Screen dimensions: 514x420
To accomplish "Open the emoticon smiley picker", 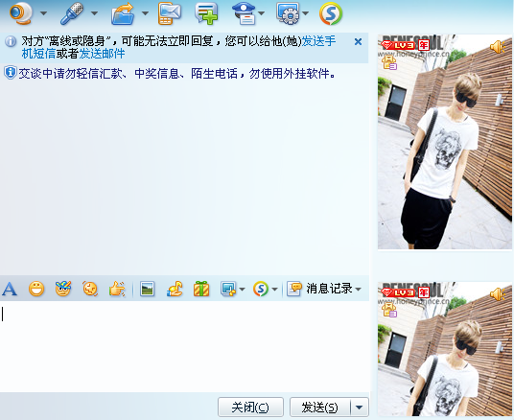I will [x=36, y=289].
